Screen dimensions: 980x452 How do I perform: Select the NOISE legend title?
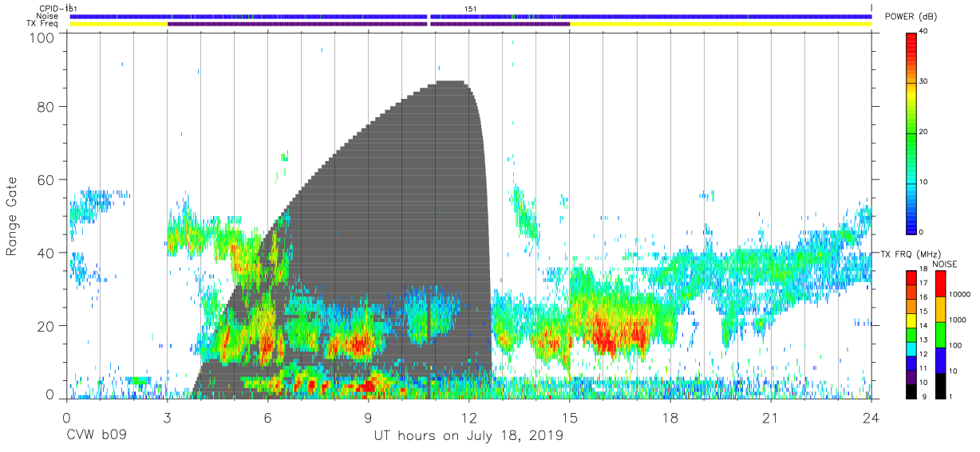pos(944,264)
